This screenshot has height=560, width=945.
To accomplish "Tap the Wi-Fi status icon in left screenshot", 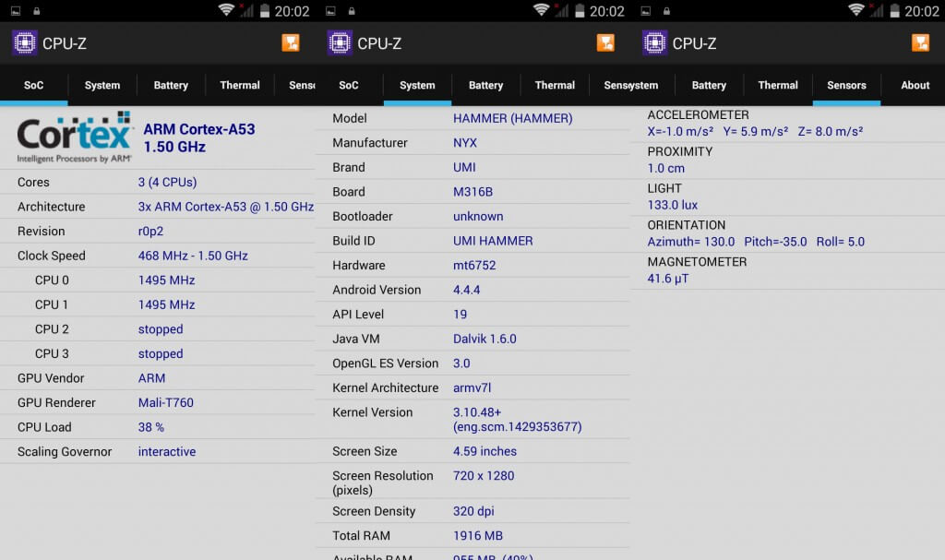I will pyautogui.click(x=226, y=10).
